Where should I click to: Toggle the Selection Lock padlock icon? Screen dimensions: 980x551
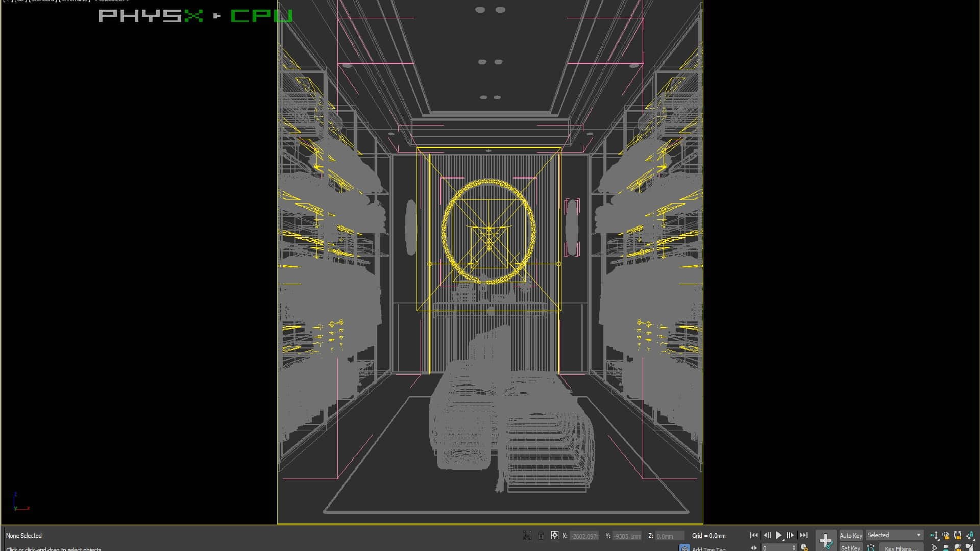[x=541, y=535]
